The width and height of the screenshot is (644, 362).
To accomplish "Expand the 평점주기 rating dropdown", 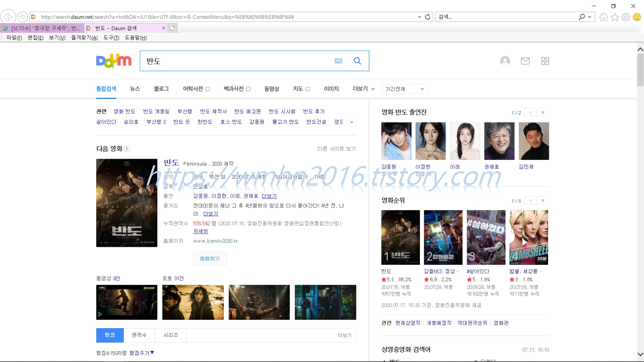I will pos(142,353).
